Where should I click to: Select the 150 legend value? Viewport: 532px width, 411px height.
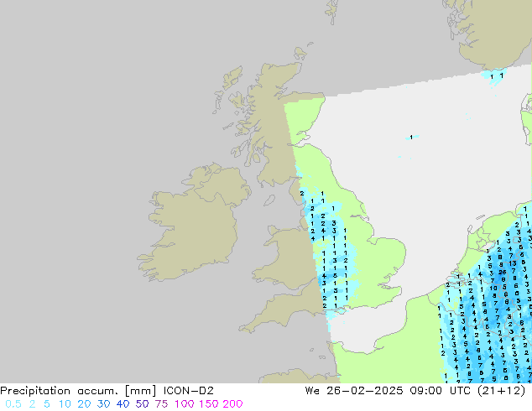tap(209, 404)
